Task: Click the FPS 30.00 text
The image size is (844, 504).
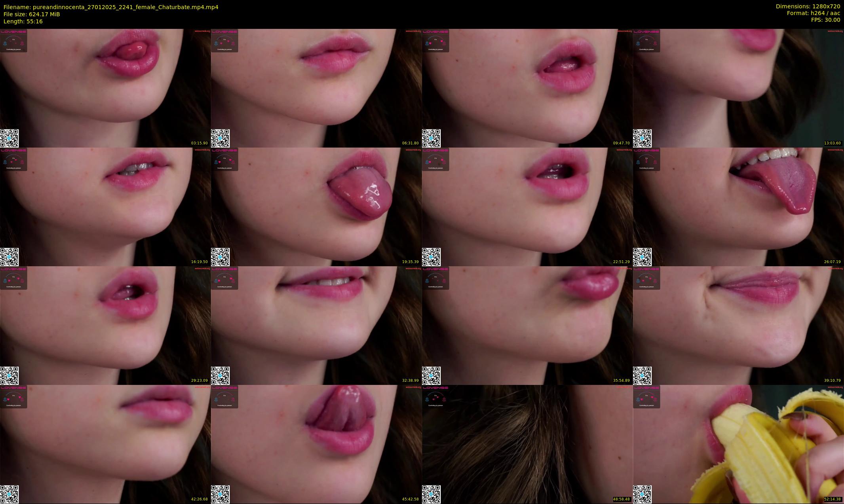Action: pos(825,20)
